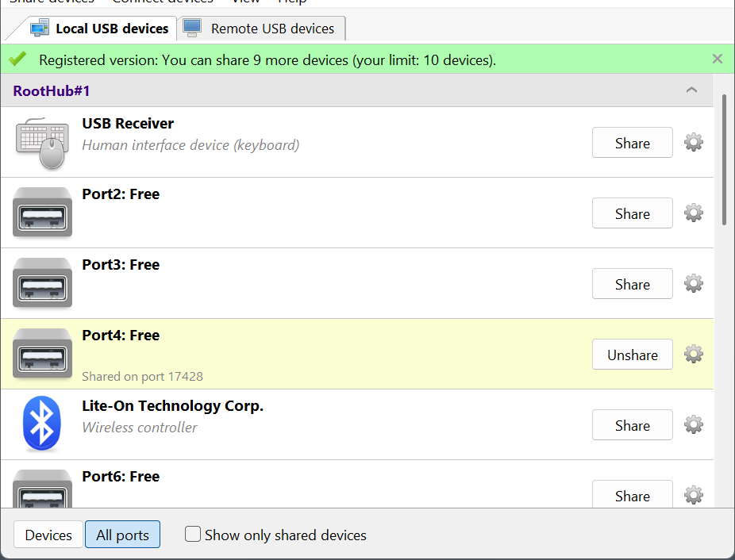Image resolution: width=735 pixels, height=560 pixels.
Task: Open settings gear for USB Receiver
Action: (x=694, y=143)
